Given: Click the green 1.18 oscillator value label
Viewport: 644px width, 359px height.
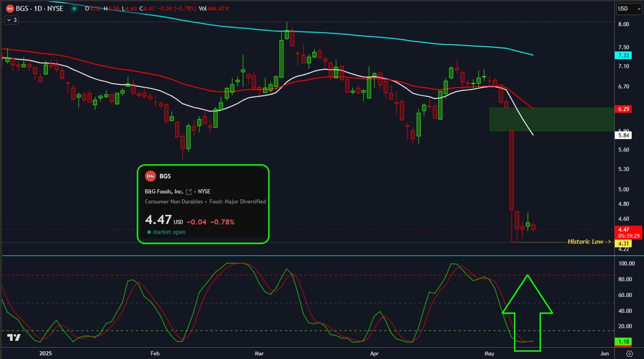Looking at the screenshot, I should 624,341.
